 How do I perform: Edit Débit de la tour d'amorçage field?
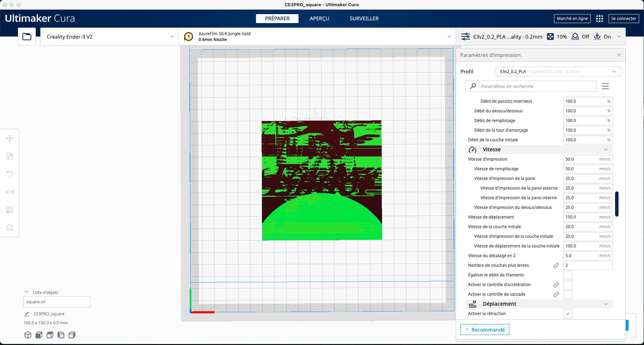coord(588,130)
